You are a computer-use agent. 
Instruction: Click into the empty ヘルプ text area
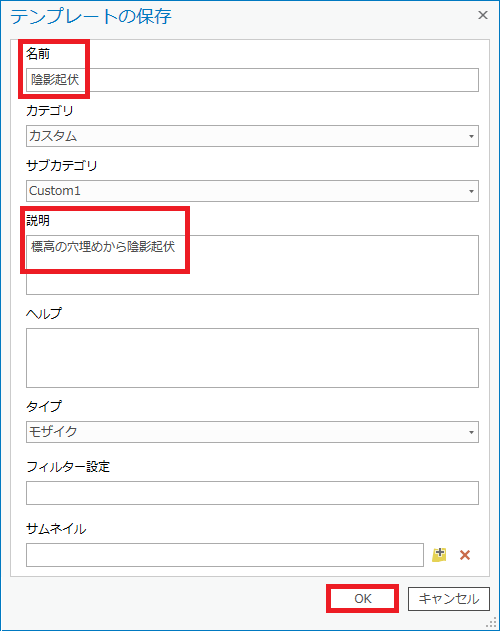click(252, 358)
